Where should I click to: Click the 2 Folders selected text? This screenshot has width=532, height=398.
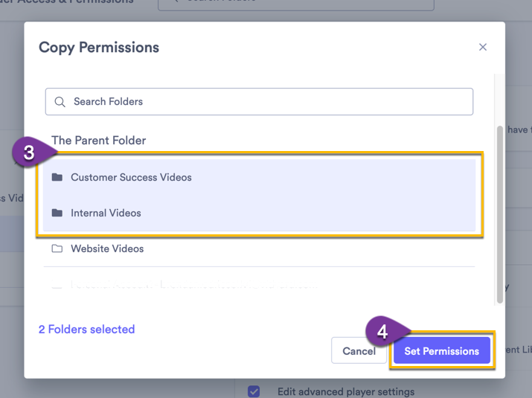[86, 329]
